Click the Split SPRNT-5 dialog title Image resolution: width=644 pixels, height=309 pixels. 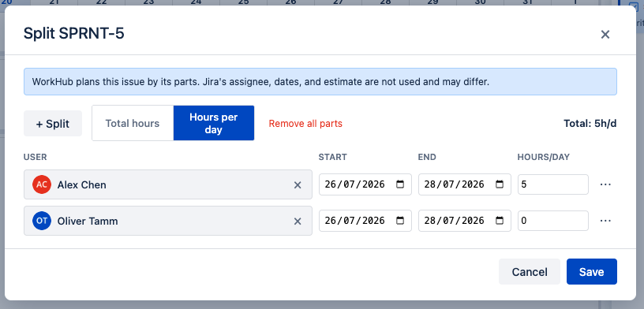[x=74, y=34]
